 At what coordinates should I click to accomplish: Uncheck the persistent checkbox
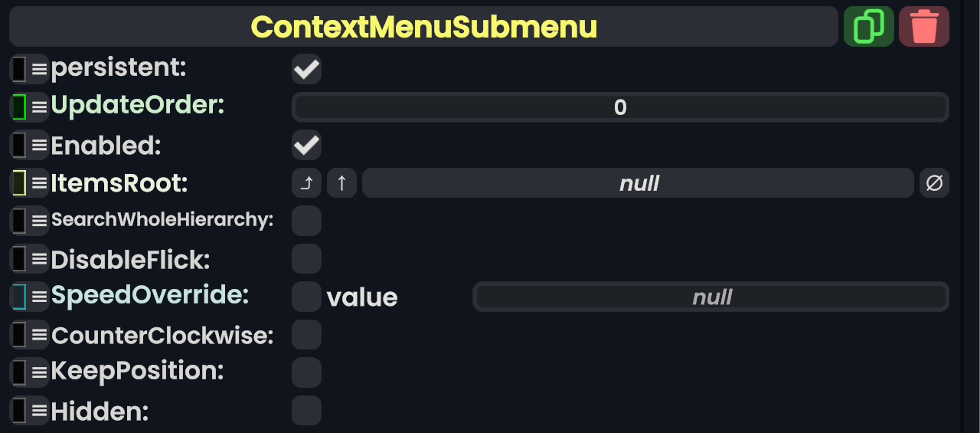click(306, 69)
